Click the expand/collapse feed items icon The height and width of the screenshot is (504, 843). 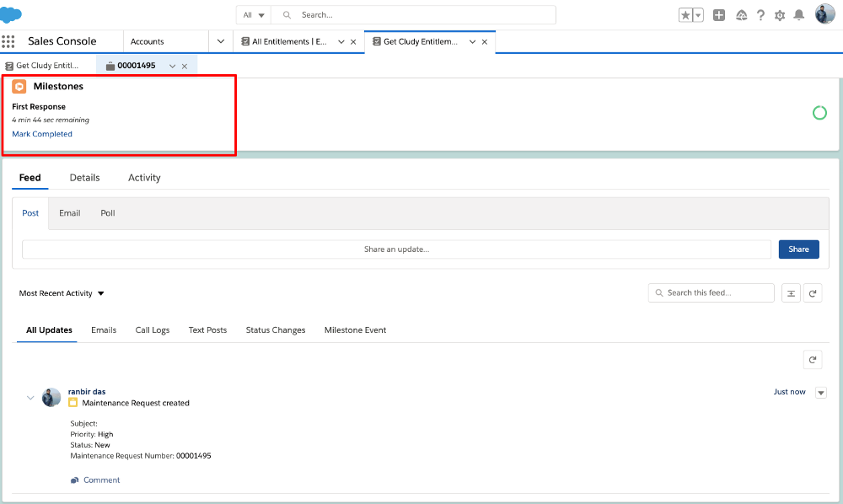point(791,292)
